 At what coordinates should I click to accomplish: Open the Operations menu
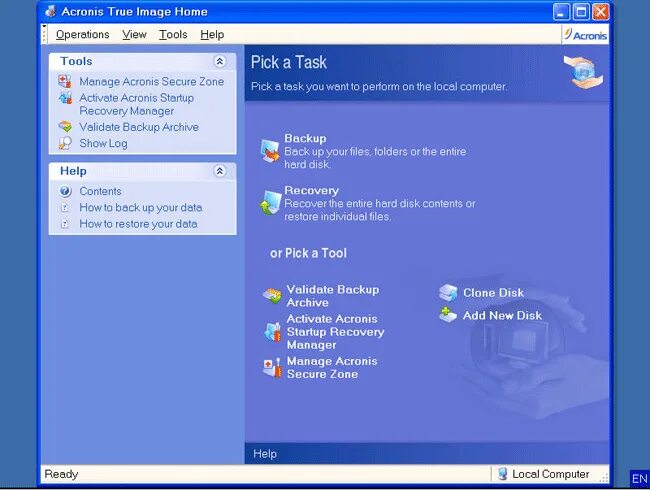point(82,34)
